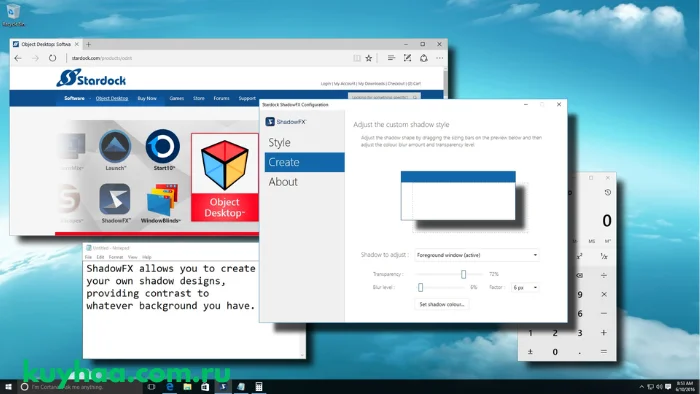
Task: Click Calculator plus key
Action: [x=604, y=332]
